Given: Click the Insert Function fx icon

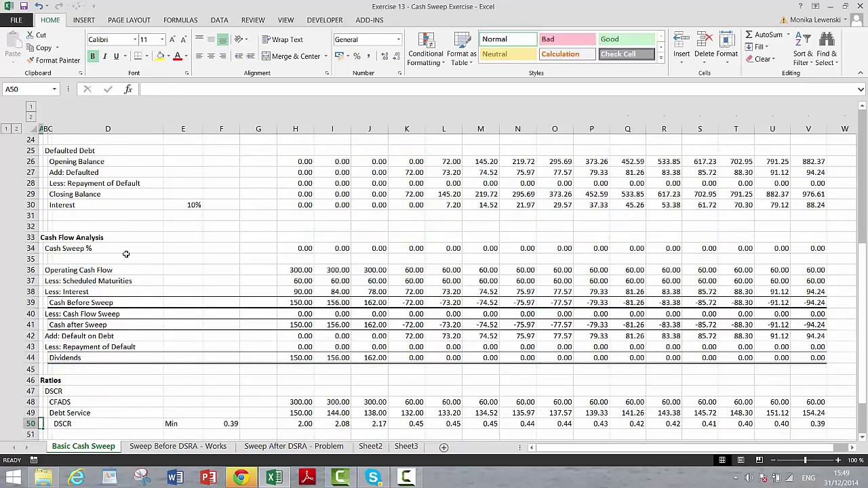Looking at the screenshot, I should point(128,89).
